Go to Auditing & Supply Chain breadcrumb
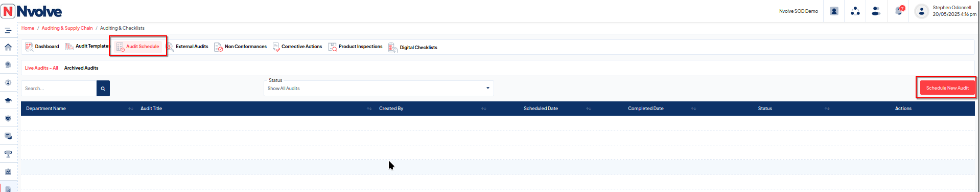This screenshot has height=192, width=980. 67,28
